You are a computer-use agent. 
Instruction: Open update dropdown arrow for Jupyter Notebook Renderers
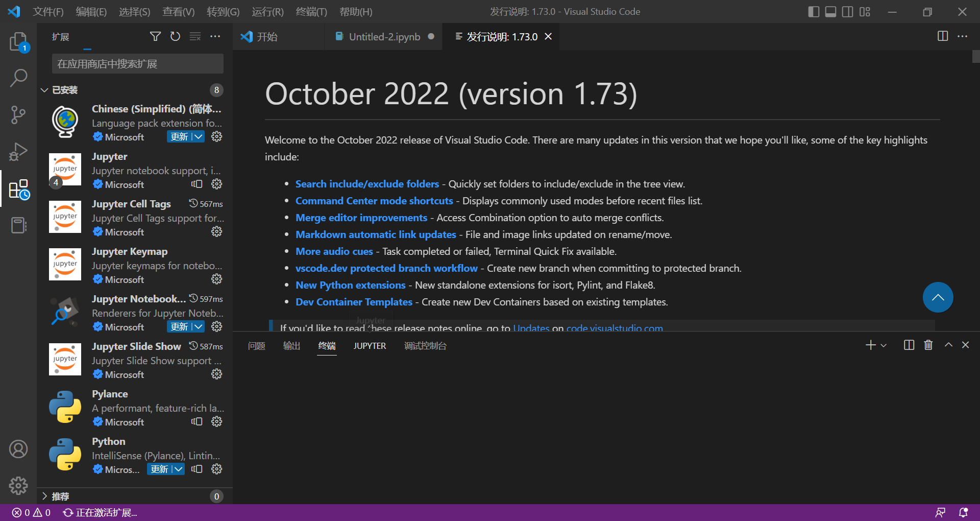(198, 327)
